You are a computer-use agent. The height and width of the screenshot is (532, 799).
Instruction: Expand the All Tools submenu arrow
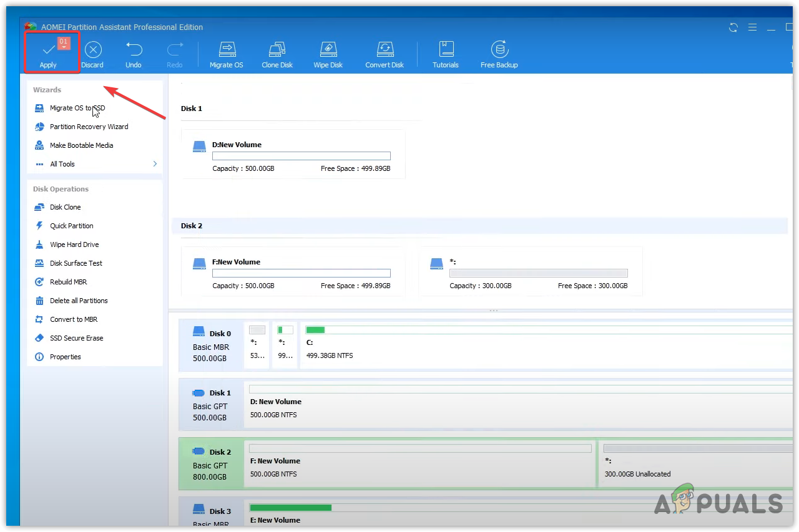tap(155, 164)
